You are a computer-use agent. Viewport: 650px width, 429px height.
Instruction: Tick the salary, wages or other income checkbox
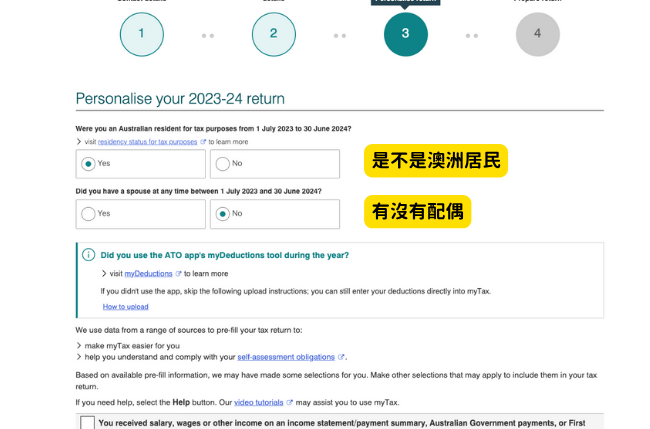(88, 423)
